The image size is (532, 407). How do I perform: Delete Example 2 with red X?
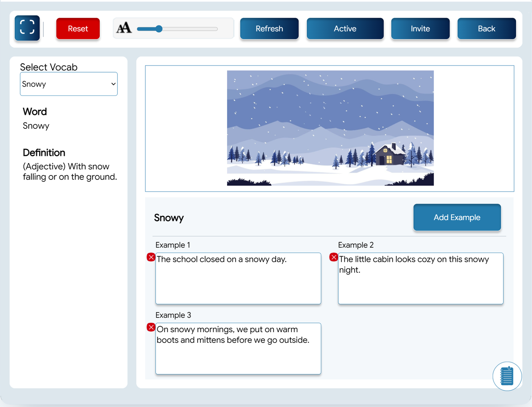coord(333,257)
